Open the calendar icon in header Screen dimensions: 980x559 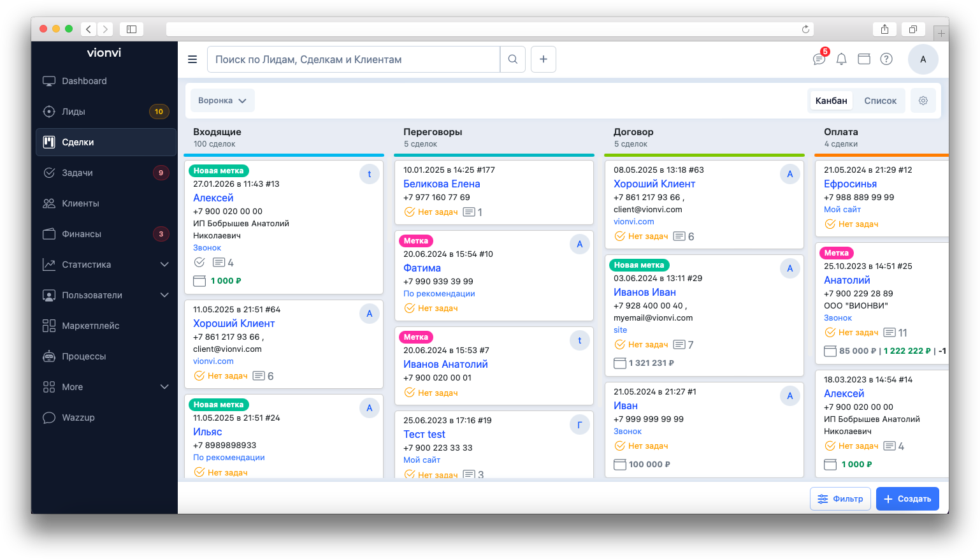click(x=863, y=59)
